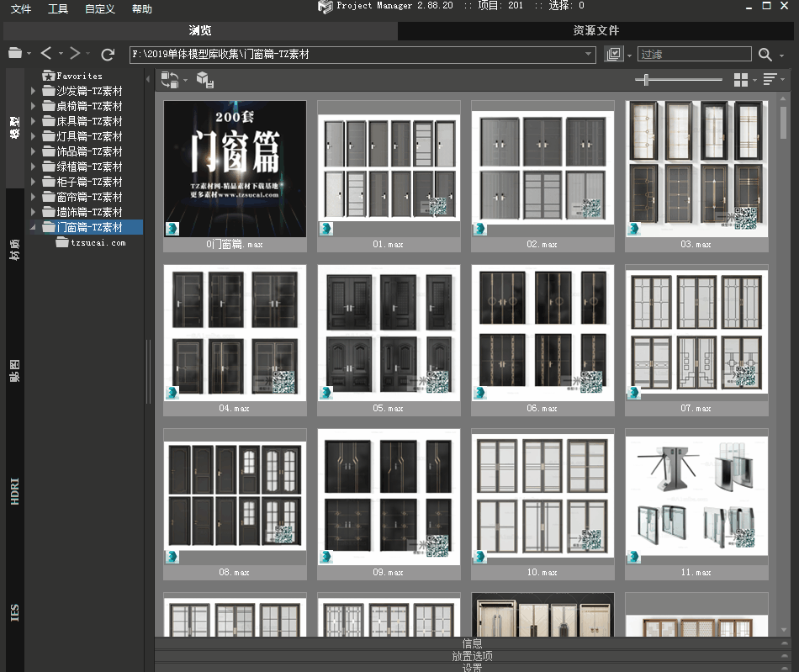The width and height of the screenshot is (799, 672).
Task: Go forward with the right arrow icon
Action: tap(75, 54)
